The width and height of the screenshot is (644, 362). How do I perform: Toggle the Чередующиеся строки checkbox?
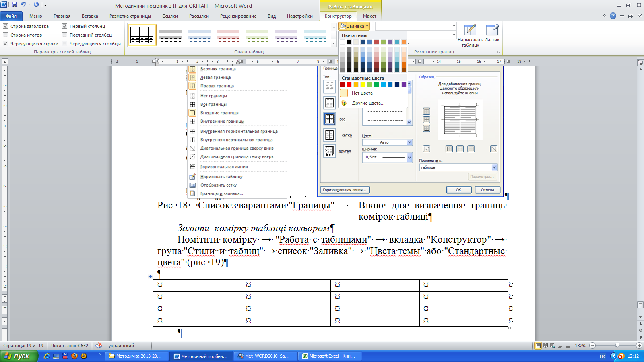6,44
